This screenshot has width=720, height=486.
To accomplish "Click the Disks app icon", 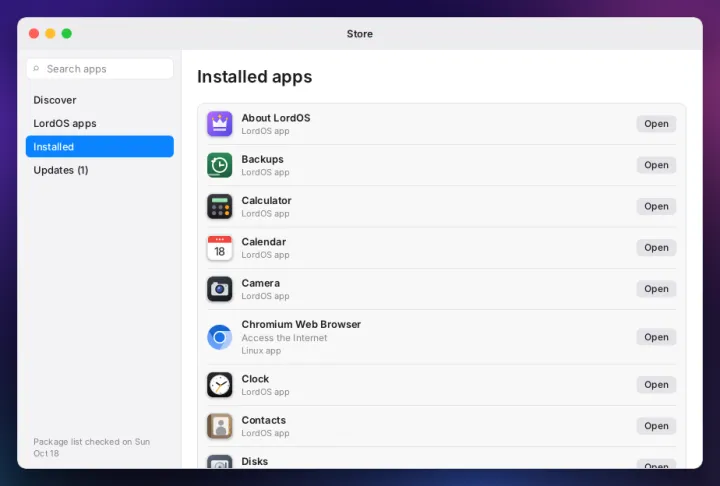I will pyautogui.click(x=219, y=462).
